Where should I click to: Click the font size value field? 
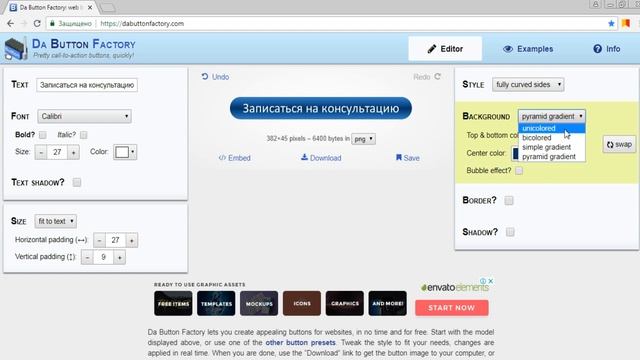(57, 153)
